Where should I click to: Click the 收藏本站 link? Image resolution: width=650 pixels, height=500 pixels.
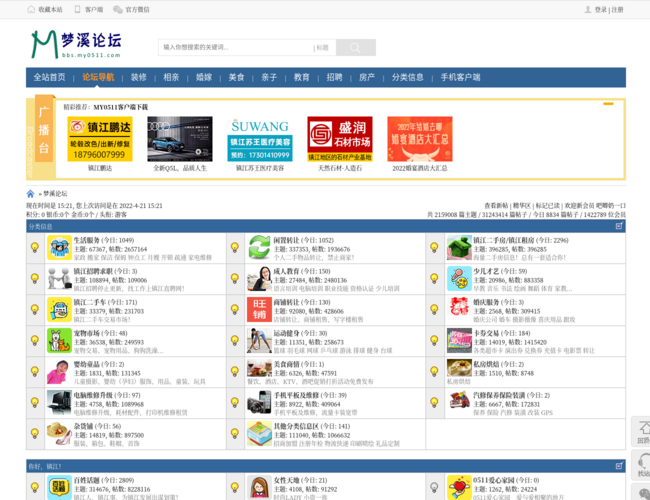pos(49,9)
